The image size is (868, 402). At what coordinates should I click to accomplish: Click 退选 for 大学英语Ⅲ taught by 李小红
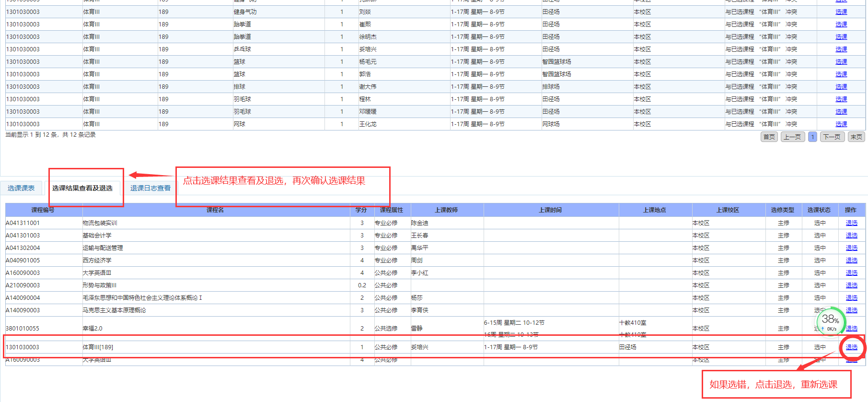click(852, 273)
